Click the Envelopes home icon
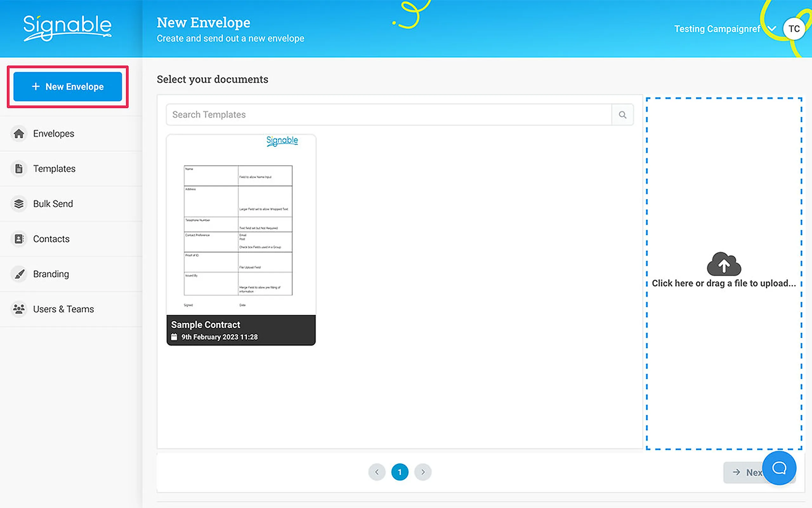 click(19, 134)
